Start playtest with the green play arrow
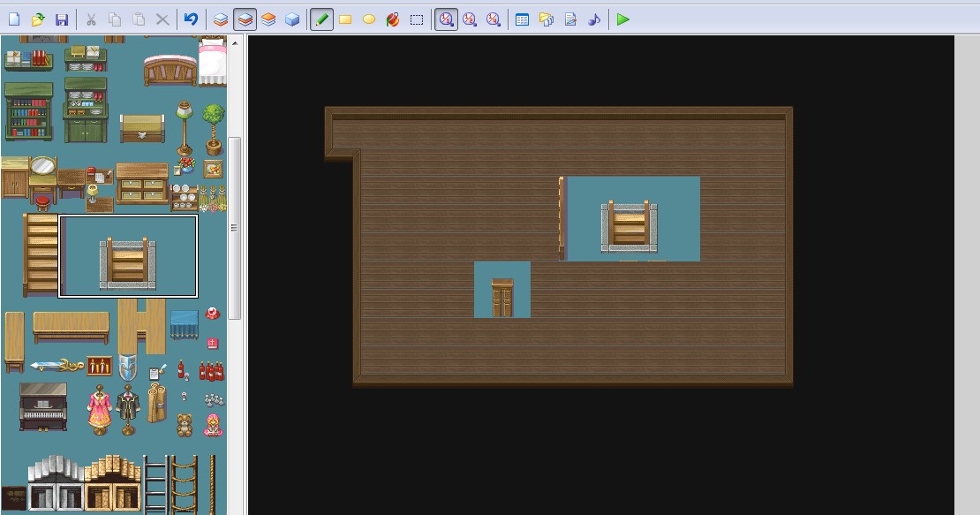Viewport: 980px width, 515px height. click(622, 19)
